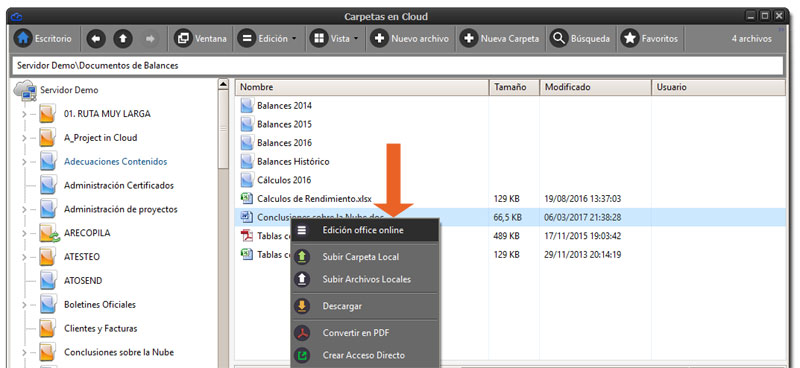800x368 pixels.
Task: Expand Adecuaciones Contenidos tree node
Action: click(24, 162)
